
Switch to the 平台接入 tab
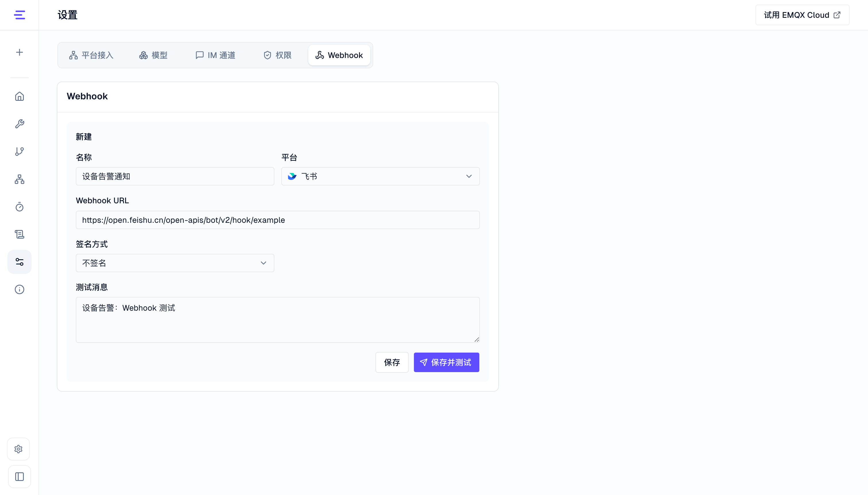91,55
